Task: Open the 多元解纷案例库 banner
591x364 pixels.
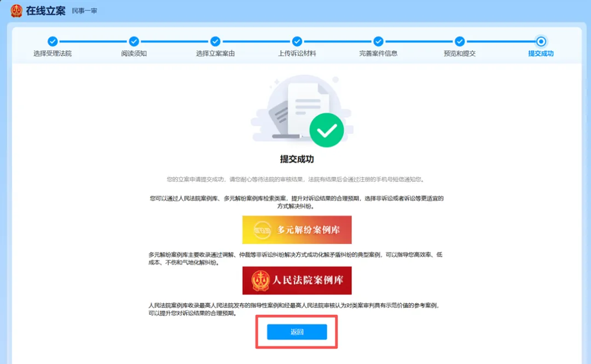Action: tap(297, 230)
